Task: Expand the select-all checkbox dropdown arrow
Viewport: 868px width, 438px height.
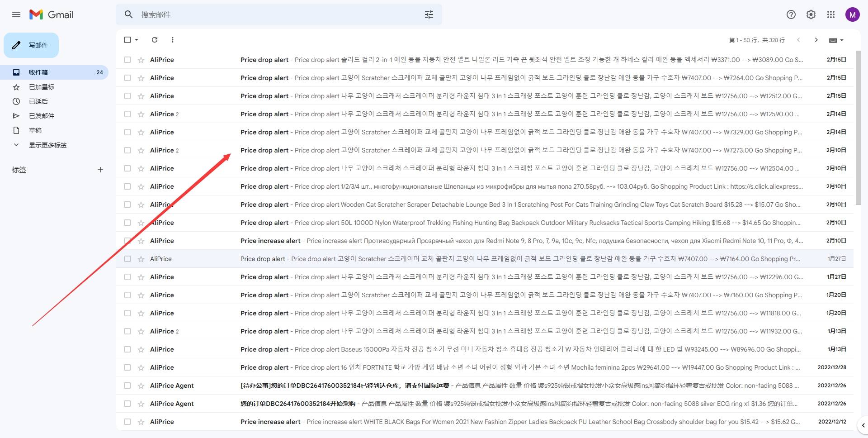Action: tap(137, 40)
